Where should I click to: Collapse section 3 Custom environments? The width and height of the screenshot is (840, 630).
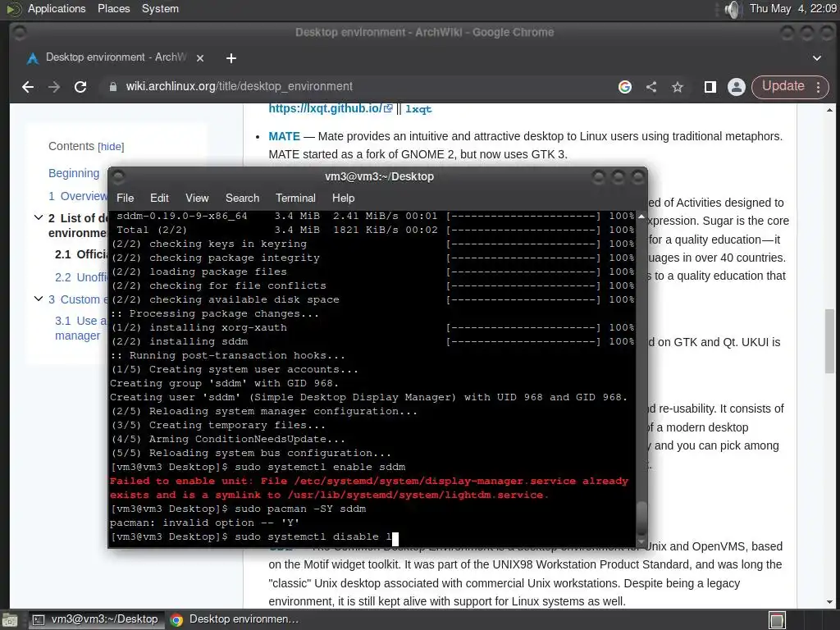tap(39, 299)
